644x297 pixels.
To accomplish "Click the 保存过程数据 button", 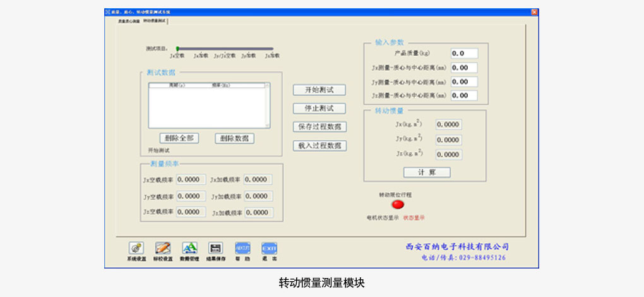I will pyautogui.click(x=320, y=126).
